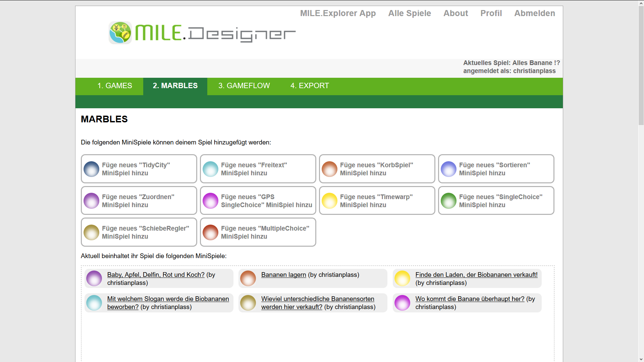The image size is (644, 362).
Task: Click the red MultipleChoice marble icon
Action: point(210,232)
